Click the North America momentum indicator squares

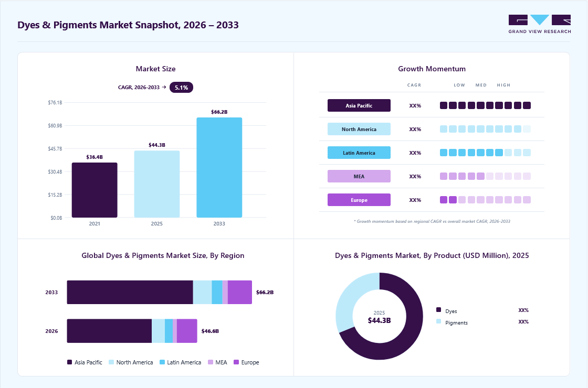(485, 129)
